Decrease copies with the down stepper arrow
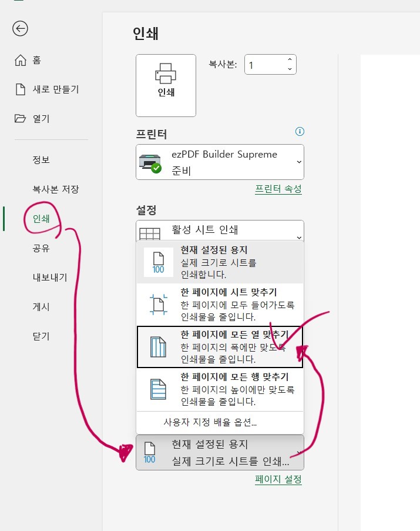 click(x=290, y=69)
